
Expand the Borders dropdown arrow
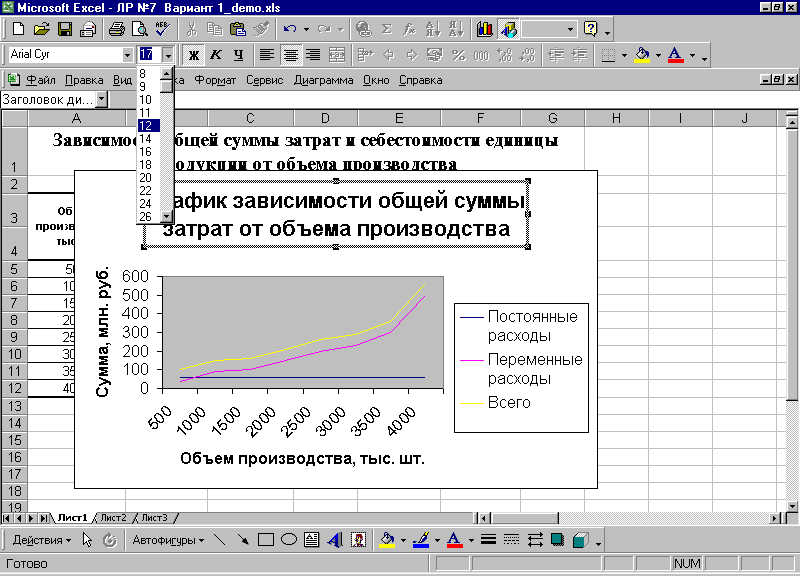(x=624, y=55)
